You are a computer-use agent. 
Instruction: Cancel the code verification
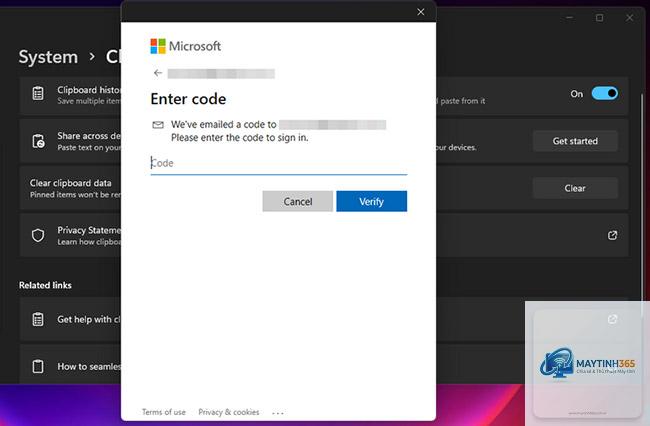298,201
